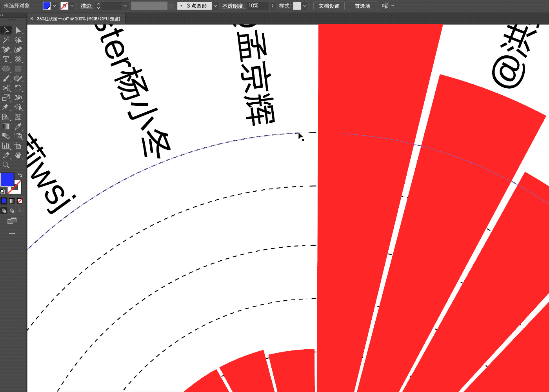Open brush definition dropdown next to 3 点圆形
549x392 pixels.
coord(216,6)
